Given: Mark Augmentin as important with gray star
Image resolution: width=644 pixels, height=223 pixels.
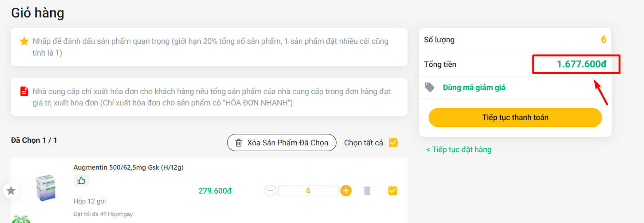Looking at the screenshot, I should (x=11, y=191).
